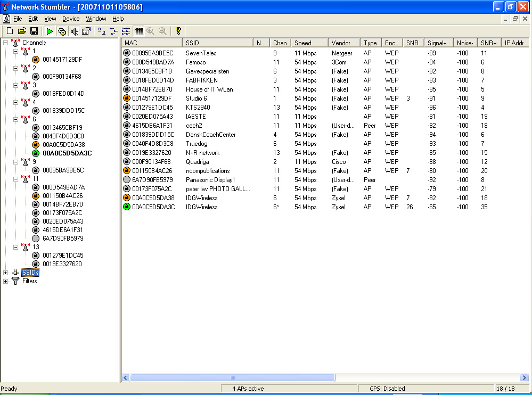Expand the SSIDs tree node

tap(6, 273)
